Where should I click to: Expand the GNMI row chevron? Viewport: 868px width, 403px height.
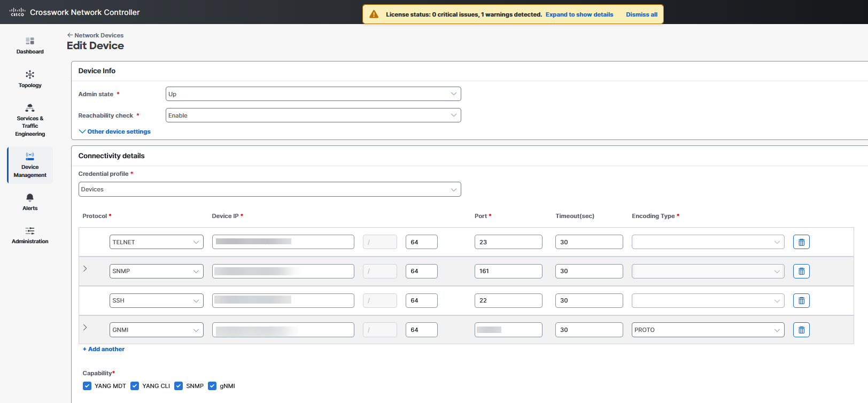coord(85,328)
